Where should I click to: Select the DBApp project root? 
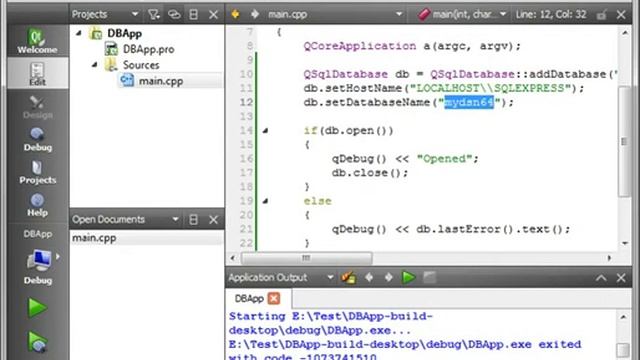coord(124,33)
